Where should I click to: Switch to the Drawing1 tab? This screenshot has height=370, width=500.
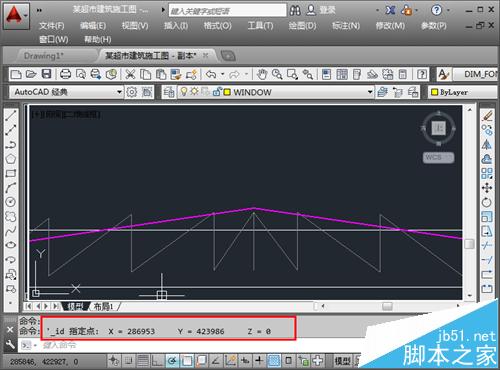pyautogui.click(x=44, y=56)
